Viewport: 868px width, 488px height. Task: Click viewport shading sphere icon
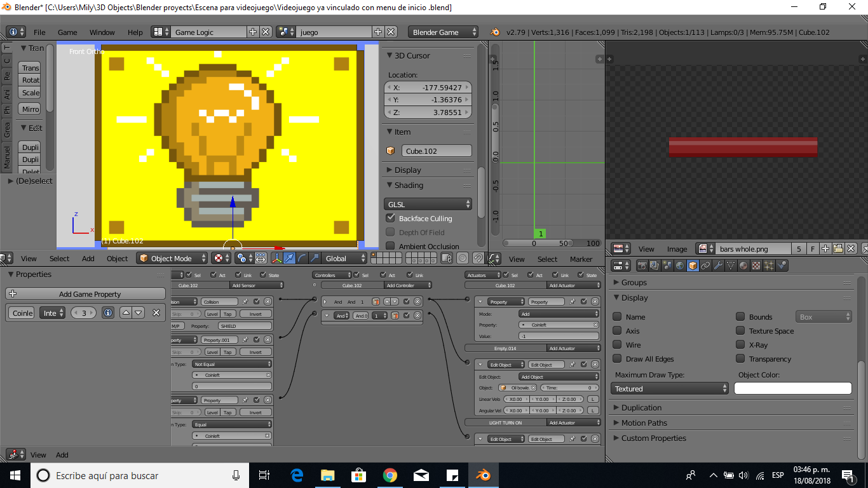pyautogui.click(x=219, y=259)
